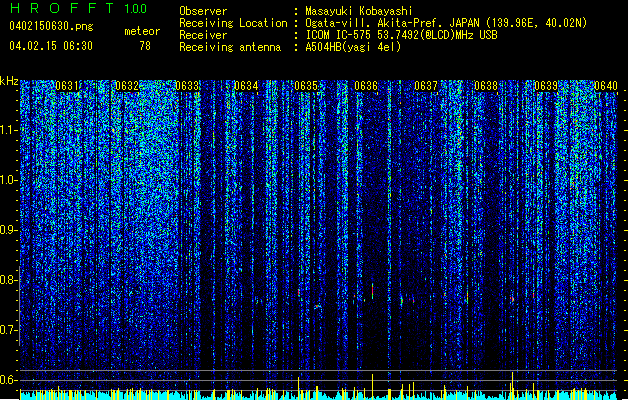Click the 'Receiving antenna' label
Image resolution: width=629 pixels, height=400 pixels.
230,47
